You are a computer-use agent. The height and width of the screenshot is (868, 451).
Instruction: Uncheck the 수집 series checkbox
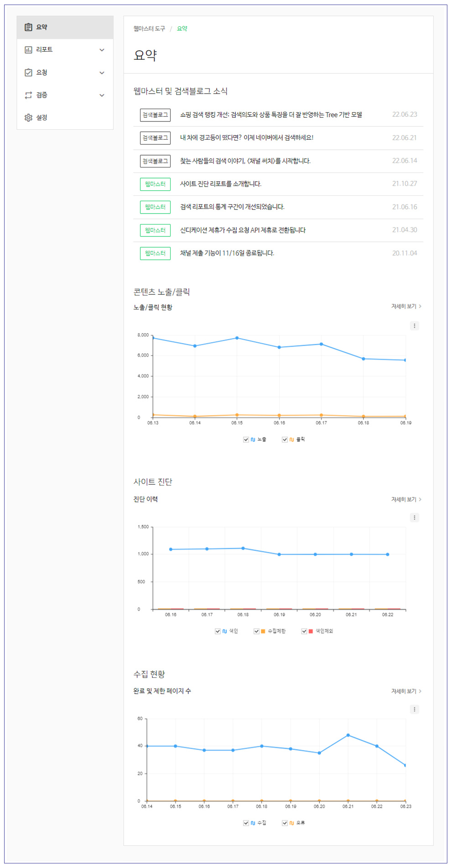246,823
